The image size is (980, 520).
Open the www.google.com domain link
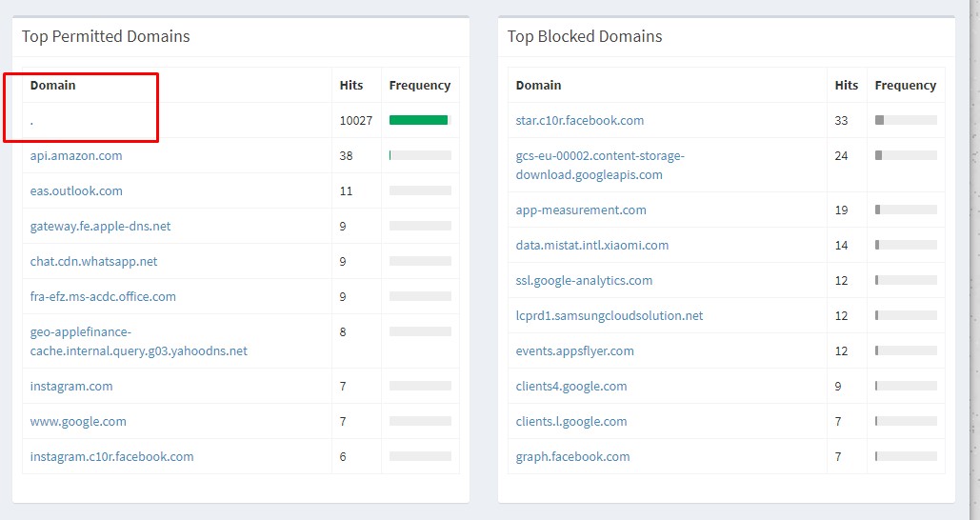pos(78,421)
